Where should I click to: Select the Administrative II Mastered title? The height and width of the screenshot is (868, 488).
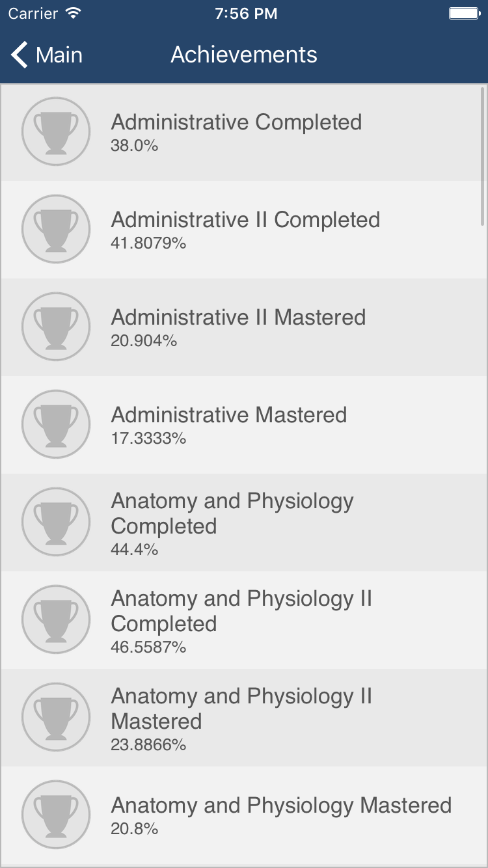(x=238, y=318)
